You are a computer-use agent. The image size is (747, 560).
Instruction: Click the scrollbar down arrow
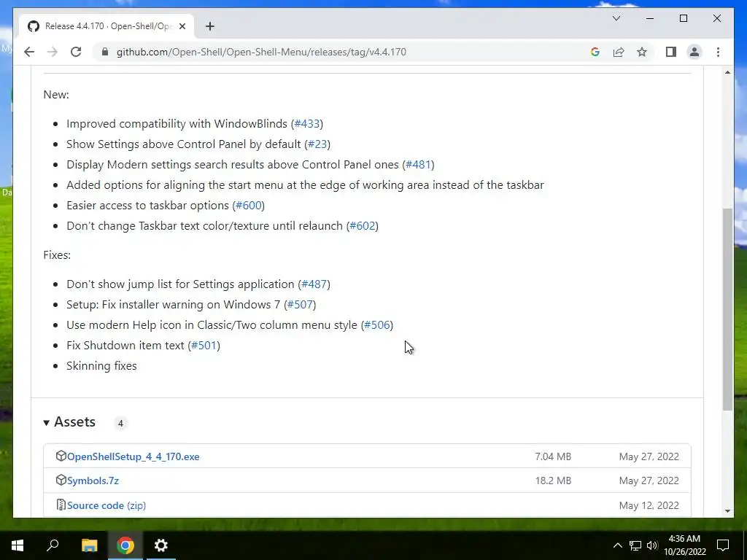tap(727, 511)
